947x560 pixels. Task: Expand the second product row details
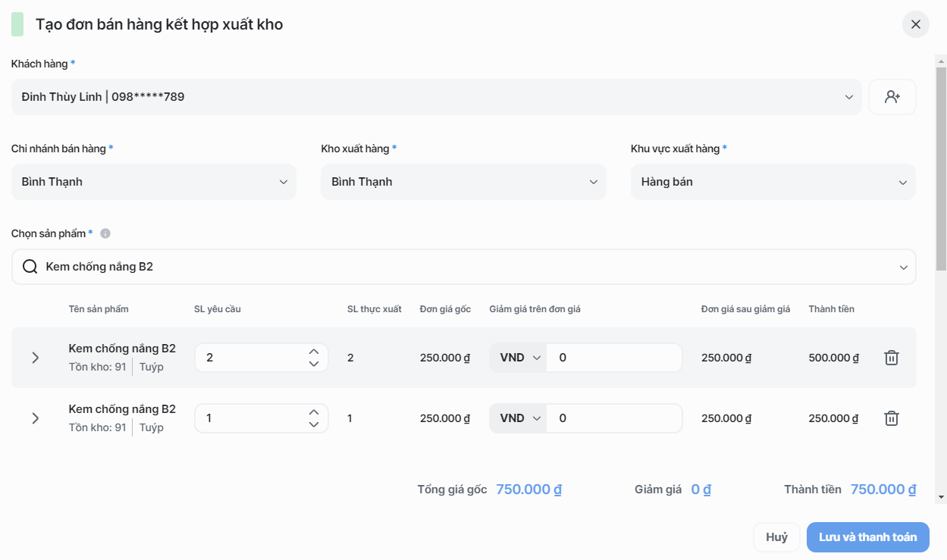(x=35, y=418)
